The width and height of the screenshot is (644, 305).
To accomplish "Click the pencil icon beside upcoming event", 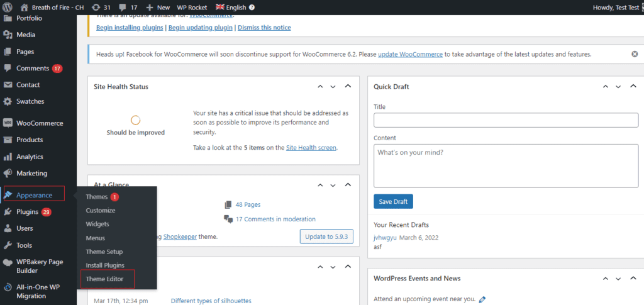I will 482,299.
